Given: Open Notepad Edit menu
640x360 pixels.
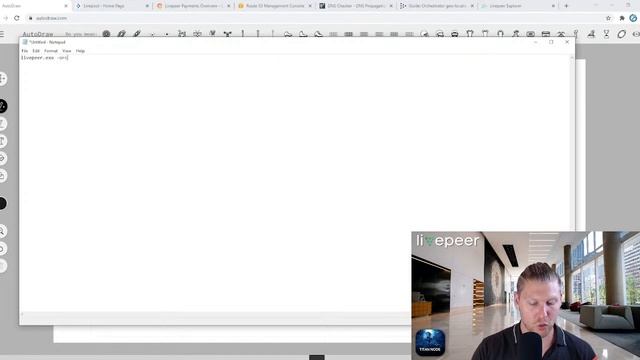Looking at the screenshot, I should (x=36, y=51).
